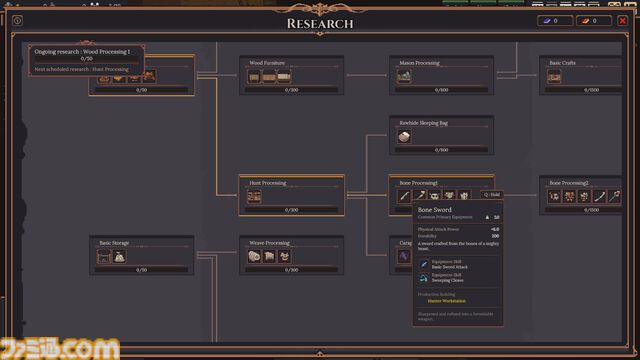Select the Rawhide Sleeping Bag node title

[423, 123]
